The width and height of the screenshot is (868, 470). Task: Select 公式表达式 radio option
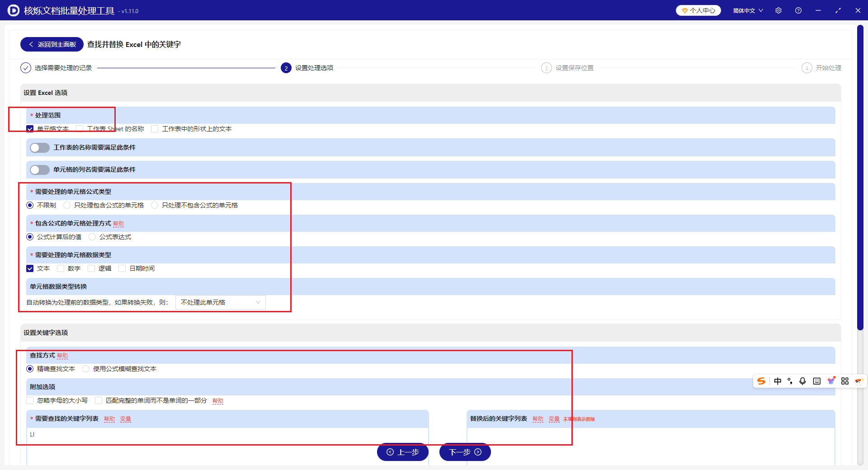(x=92, y=237)
